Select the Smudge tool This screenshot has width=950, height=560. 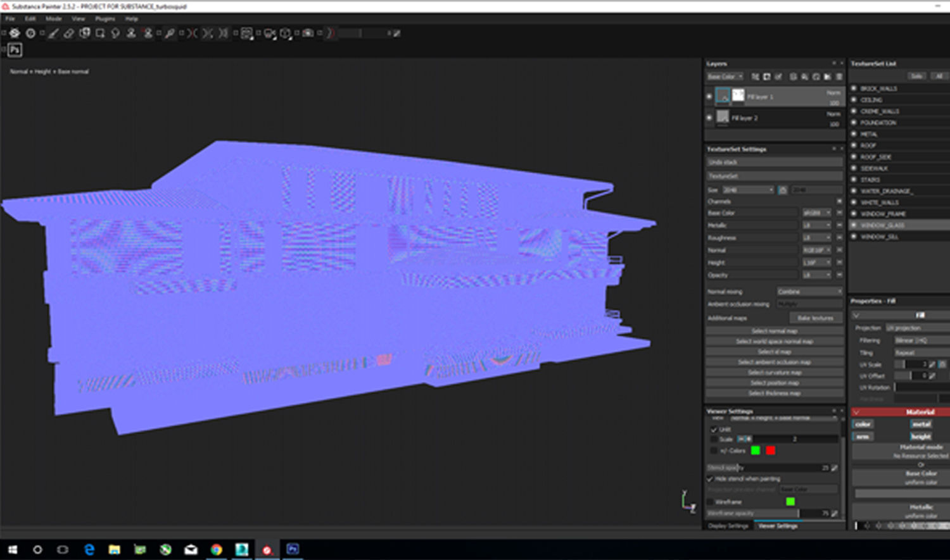(x=115, y=33)
